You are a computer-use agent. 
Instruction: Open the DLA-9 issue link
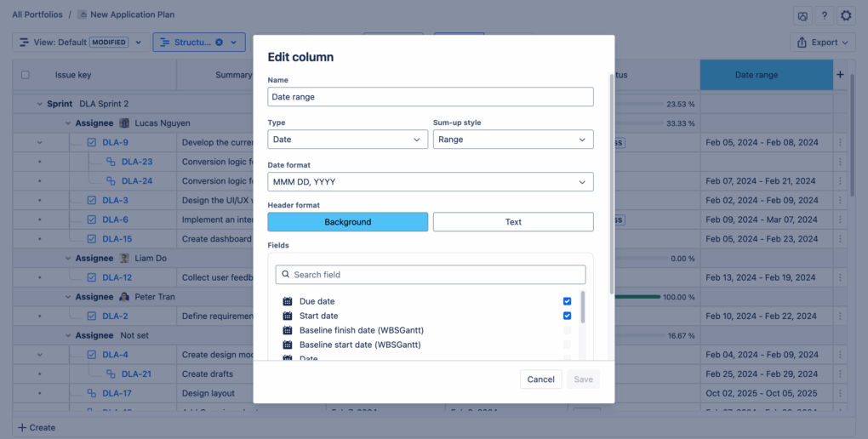pyautogui.click(x=115, y=142)
